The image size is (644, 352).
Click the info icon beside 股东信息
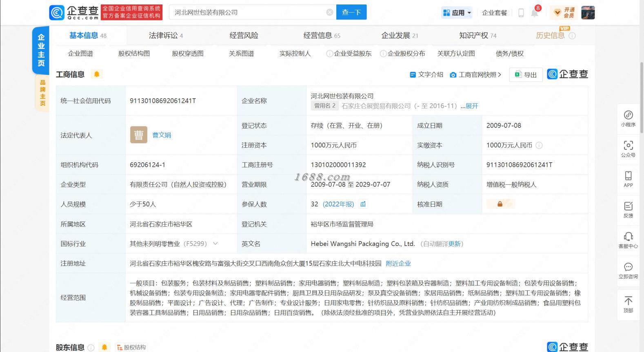coord(91,348)
